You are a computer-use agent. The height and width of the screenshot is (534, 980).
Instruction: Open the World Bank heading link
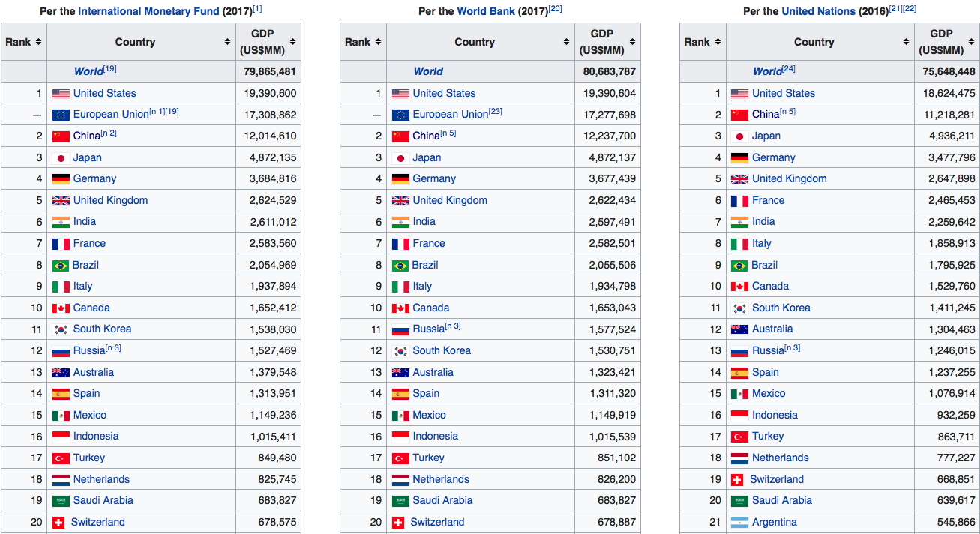point(486,11)
